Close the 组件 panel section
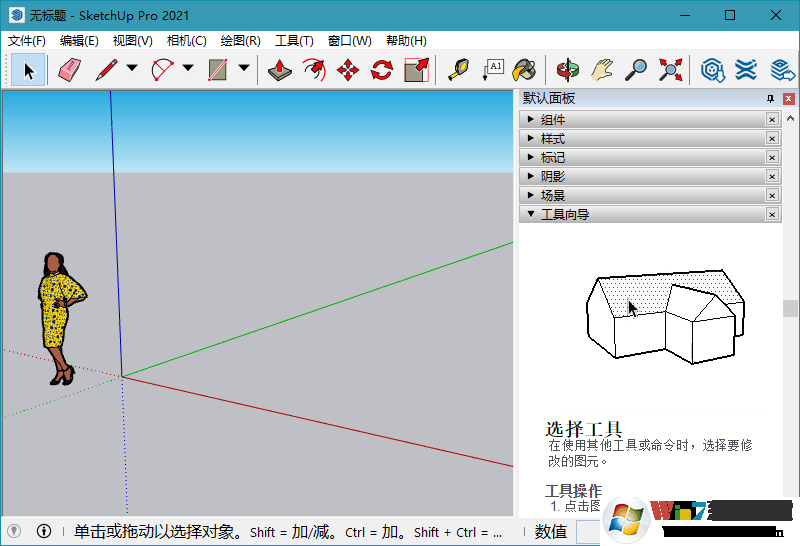Image resolution: width=800 pixels, height=546 pixels. (x=772, y=119)
